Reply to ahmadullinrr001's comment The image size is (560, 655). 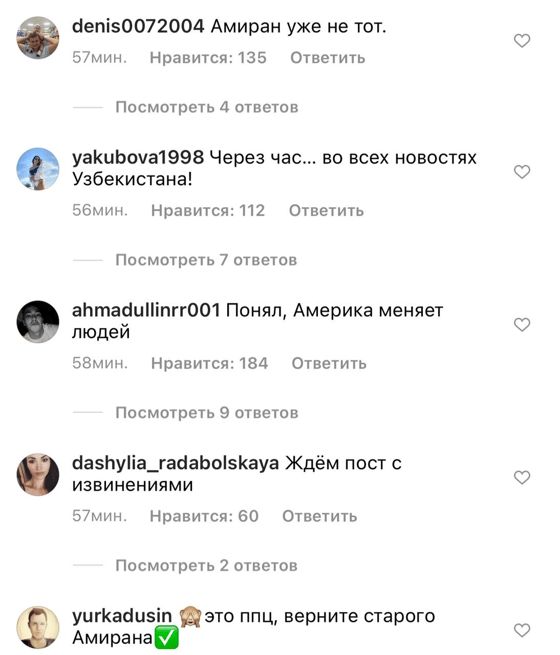(x=329, y=363)
